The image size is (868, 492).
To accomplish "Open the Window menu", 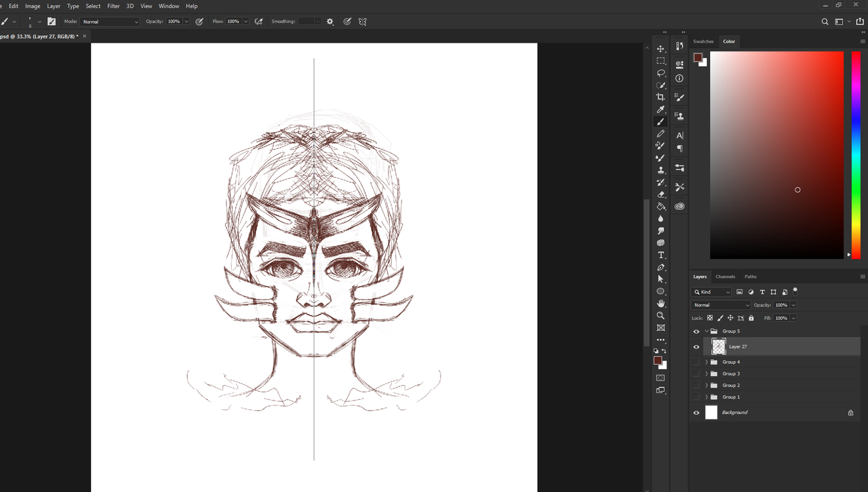I will tap(169, 6).
